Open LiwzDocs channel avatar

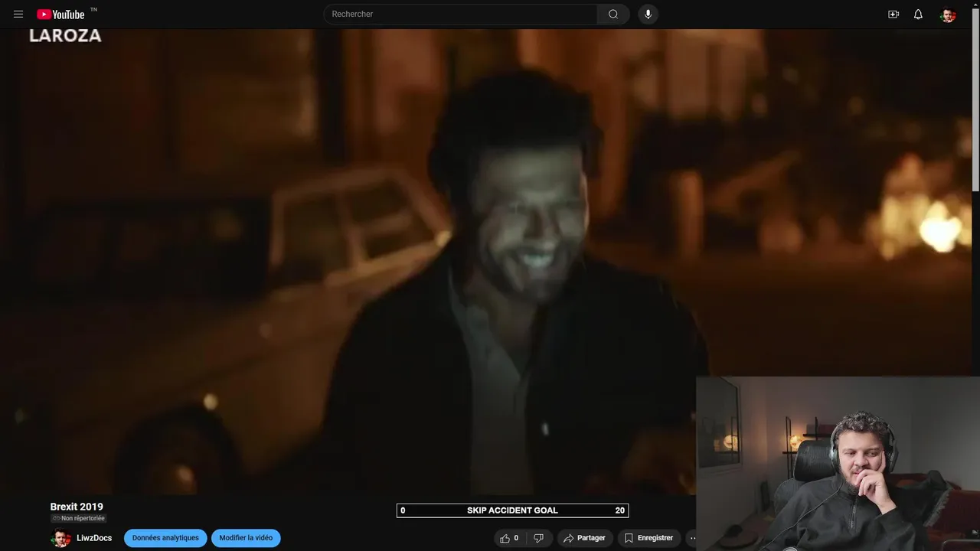point(60,538)
